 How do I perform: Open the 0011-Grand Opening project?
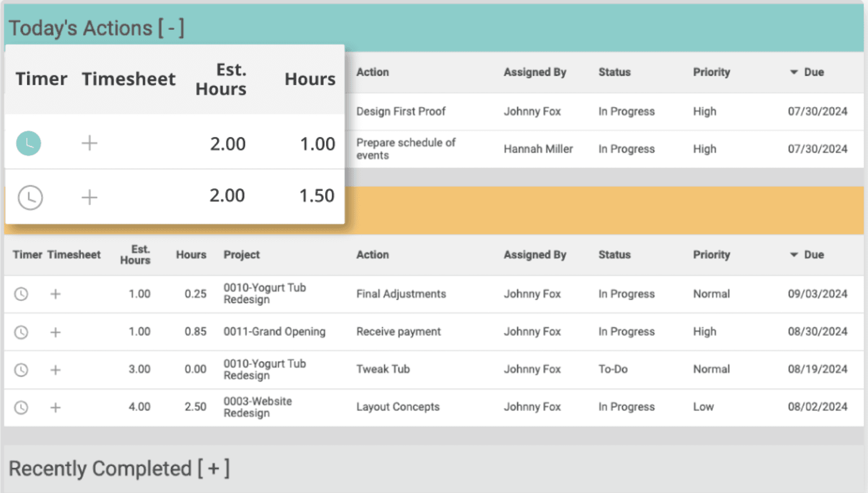275,332
